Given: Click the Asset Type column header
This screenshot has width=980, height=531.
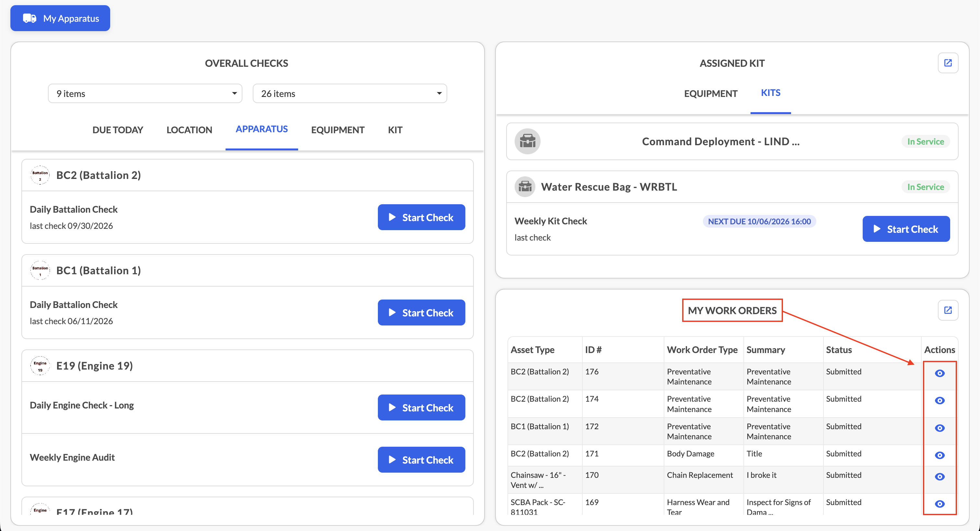Looking at the screenshot, I should coord(532,349).
